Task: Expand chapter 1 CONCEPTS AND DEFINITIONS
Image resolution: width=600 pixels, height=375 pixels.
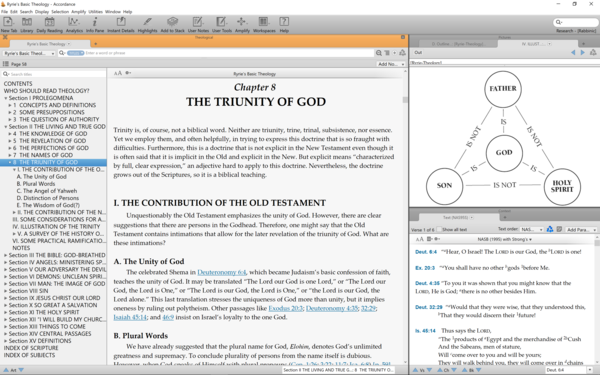Action: 10,105
